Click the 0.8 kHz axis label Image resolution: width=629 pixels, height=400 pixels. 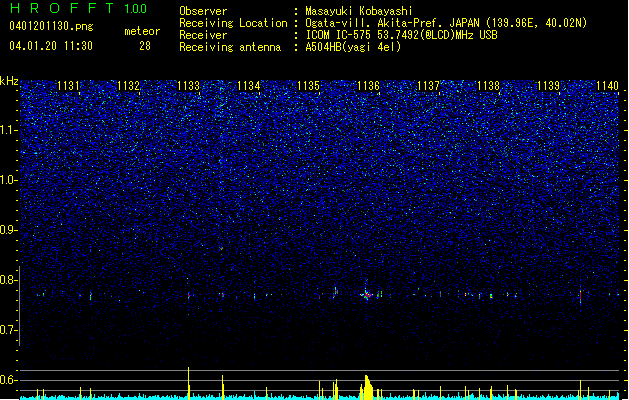click(x=9, y=280)
